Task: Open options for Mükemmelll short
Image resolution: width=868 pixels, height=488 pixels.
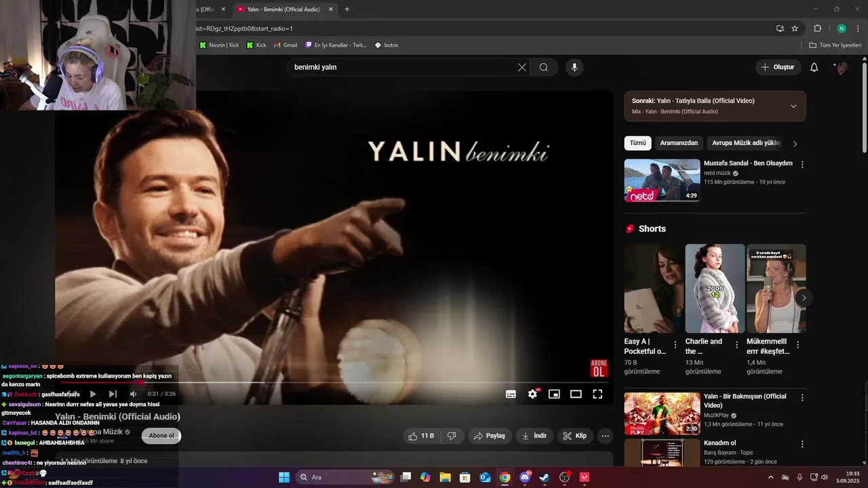Action: [797, 345]
